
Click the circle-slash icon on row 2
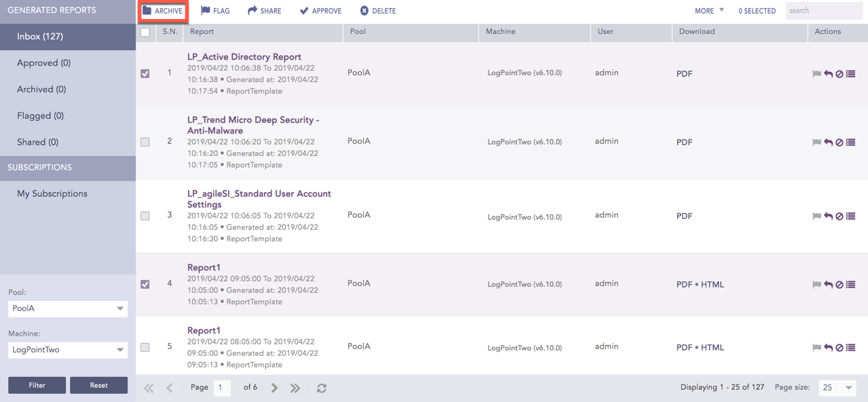pos(839,142)
